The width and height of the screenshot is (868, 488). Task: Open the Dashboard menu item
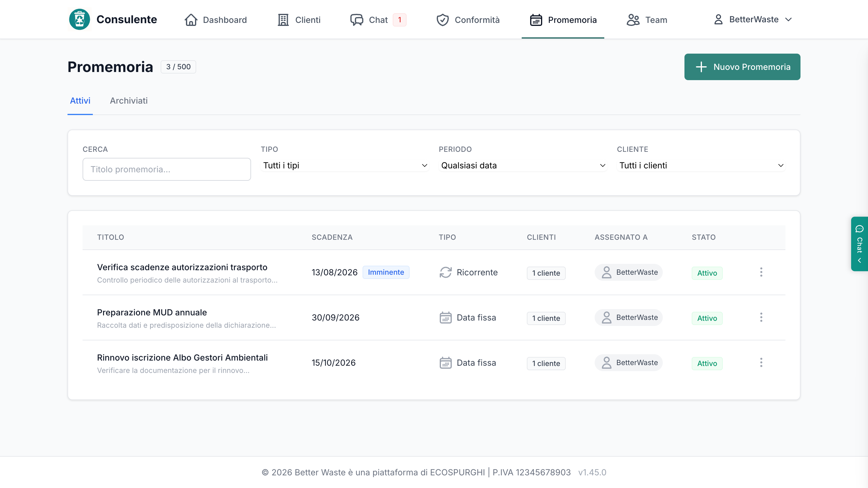pyautogui.click(x=216, y=20)
